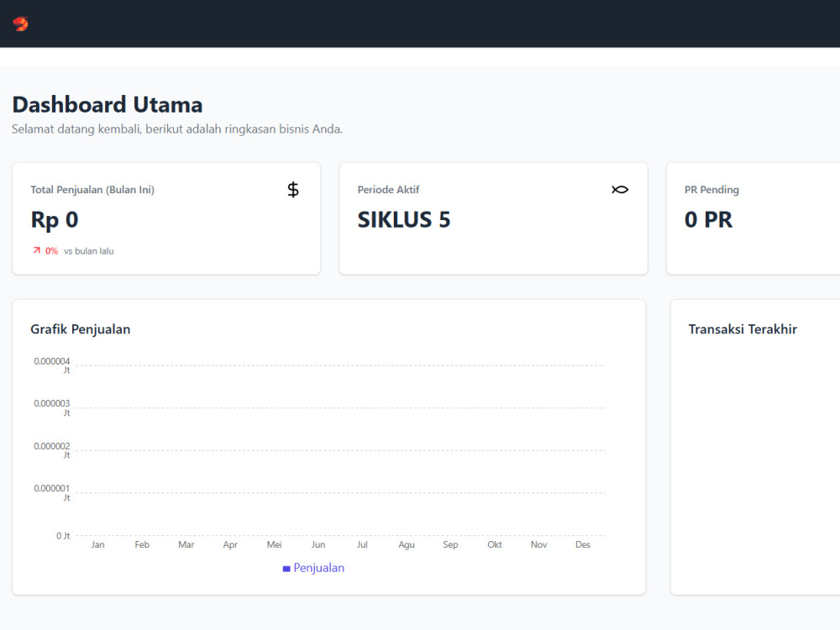
Task: Click the Jan label on chart axis
Action: 98,544
